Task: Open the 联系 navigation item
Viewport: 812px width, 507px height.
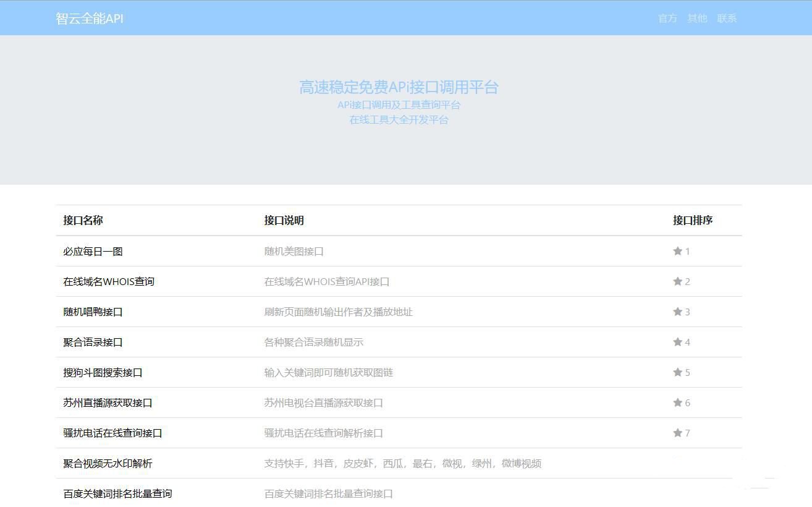Action: click(727, 18)
